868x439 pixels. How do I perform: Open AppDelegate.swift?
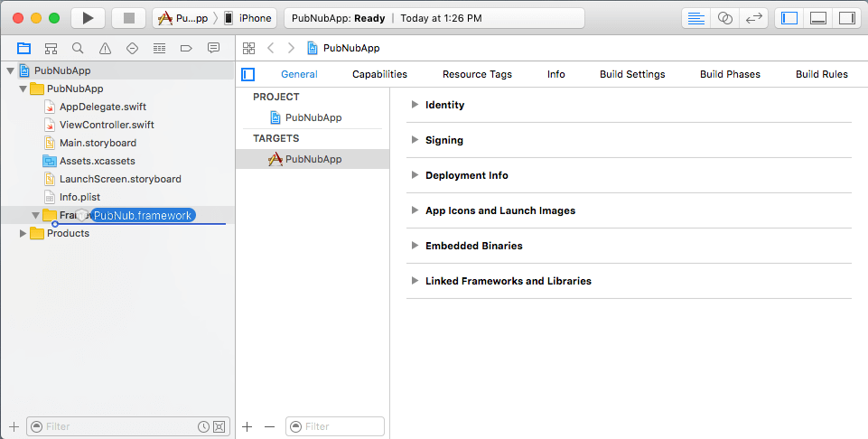tap(103, 107)
